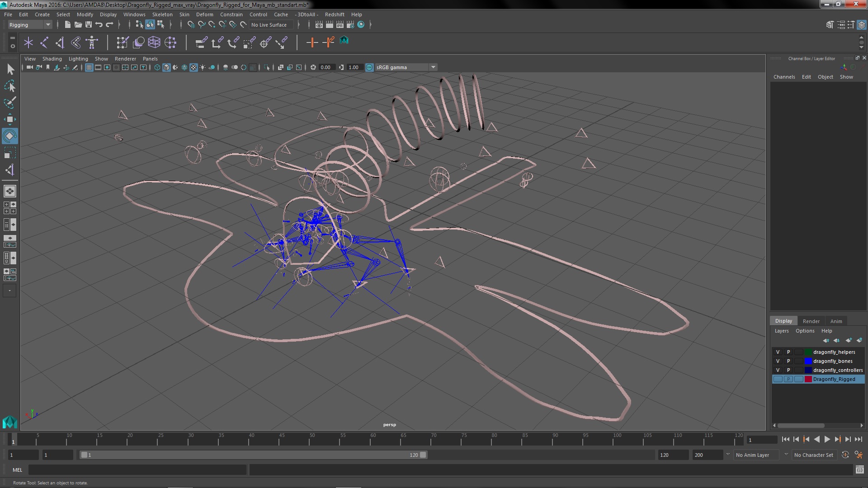Click the Set Key orange plus icon

point(312,43)
